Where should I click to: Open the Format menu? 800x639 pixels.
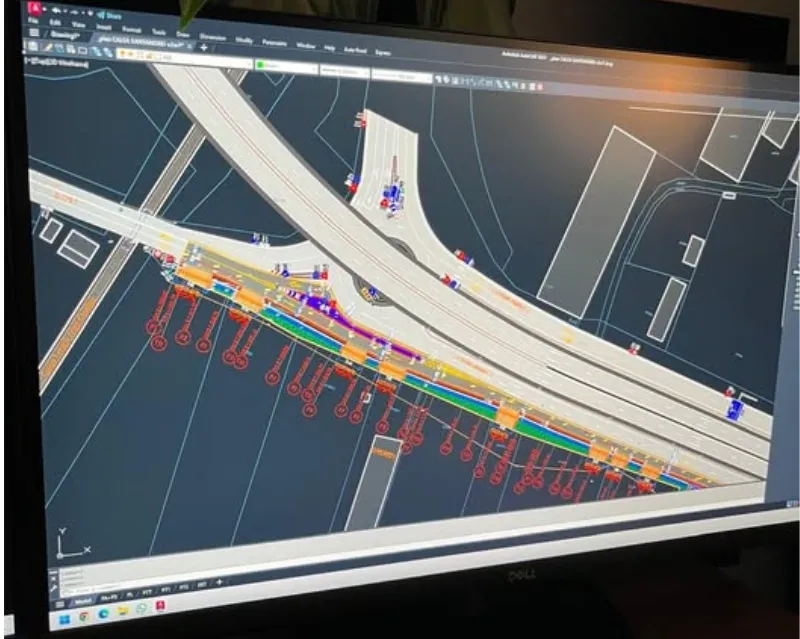131,30
